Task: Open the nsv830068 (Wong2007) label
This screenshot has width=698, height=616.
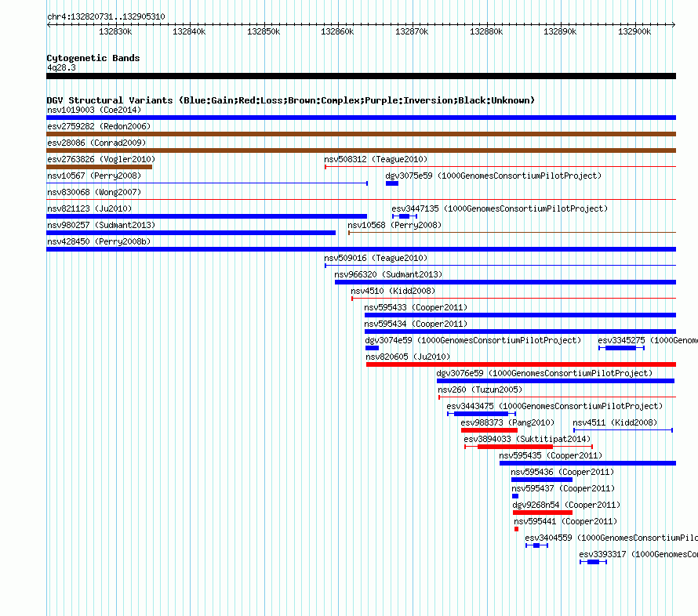Action: tap(94, 192)
